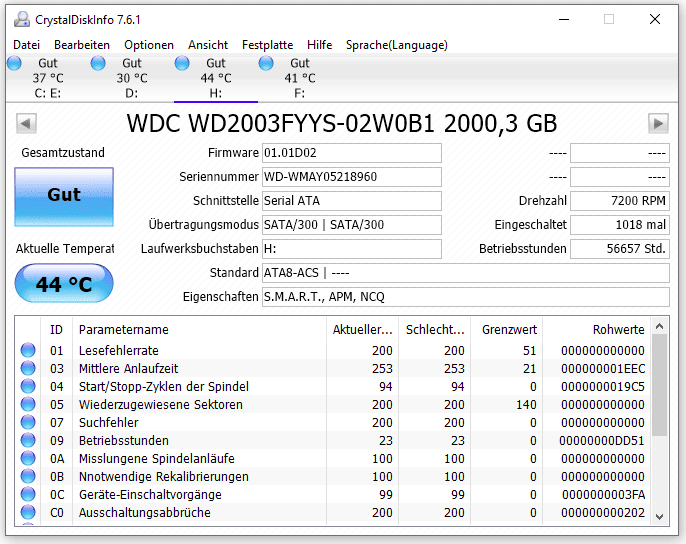Click the blue Gut health status button

64,197
